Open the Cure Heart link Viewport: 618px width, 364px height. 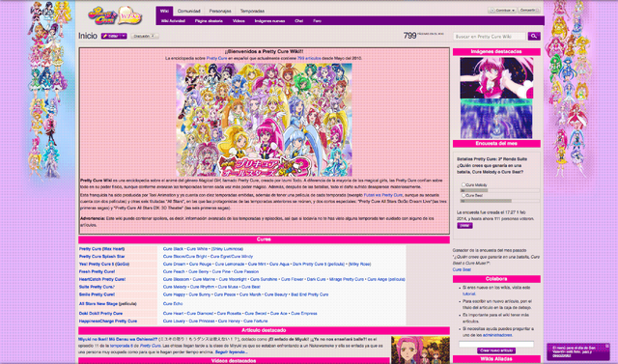173,314
